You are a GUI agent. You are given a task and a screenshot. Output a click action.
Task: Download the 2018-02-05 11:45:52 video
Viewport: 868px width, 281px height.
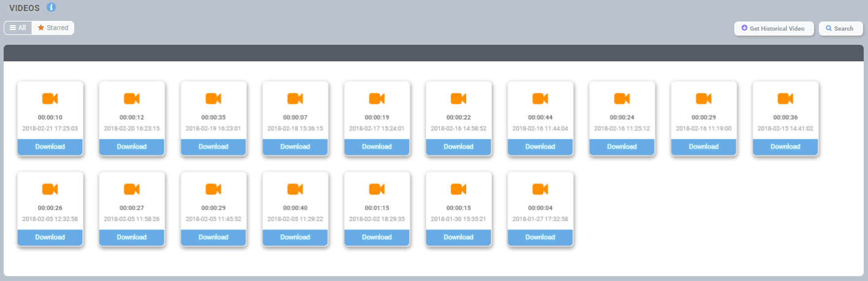(x=213, y=237)
